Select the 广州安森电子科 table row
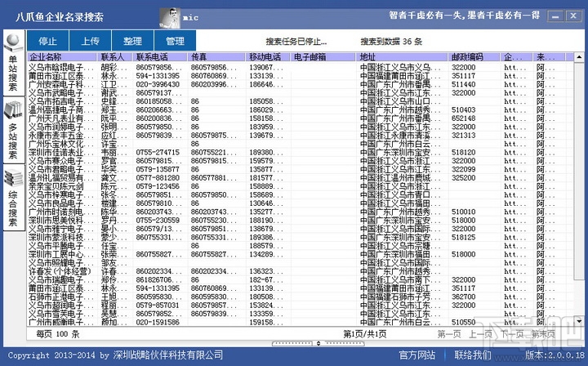 tap(300, 84)
